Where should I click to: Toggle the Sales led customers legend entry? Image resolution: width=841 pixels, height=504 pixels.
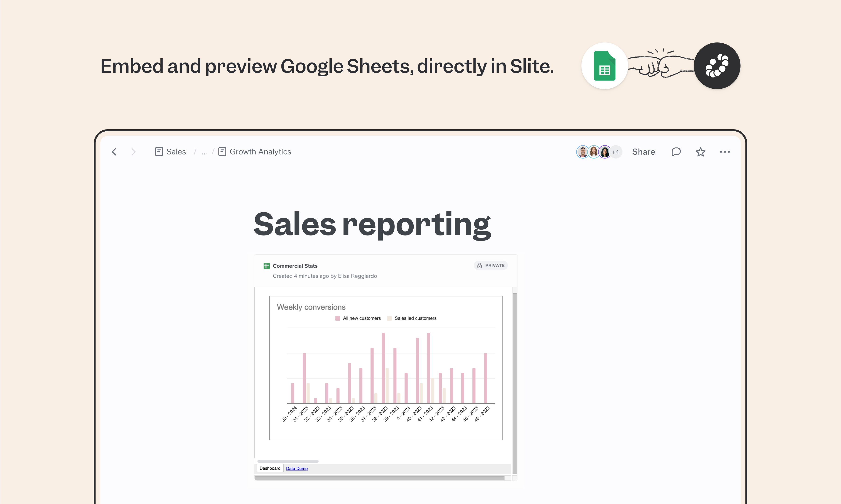(412, 318)
